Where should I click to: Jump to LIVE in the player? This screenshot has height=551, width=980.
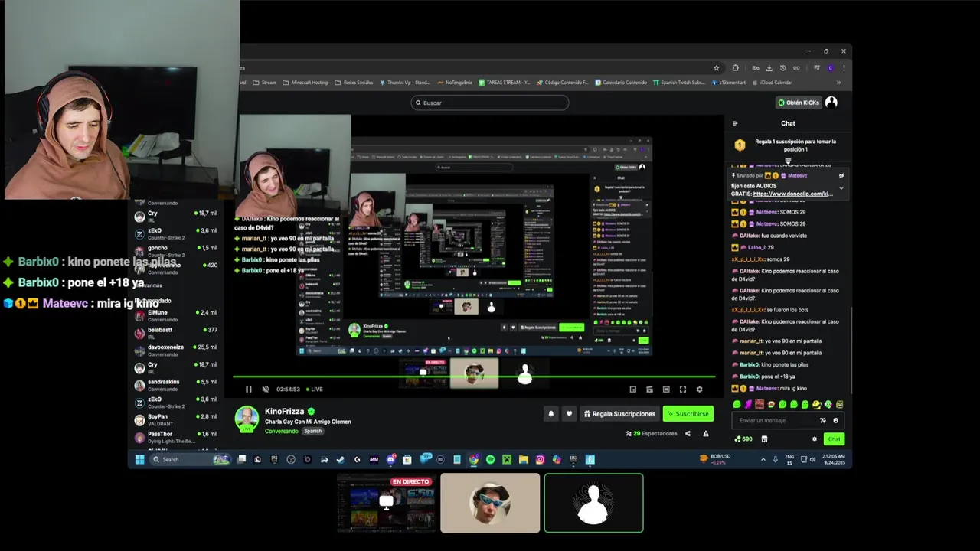[314, 390]
